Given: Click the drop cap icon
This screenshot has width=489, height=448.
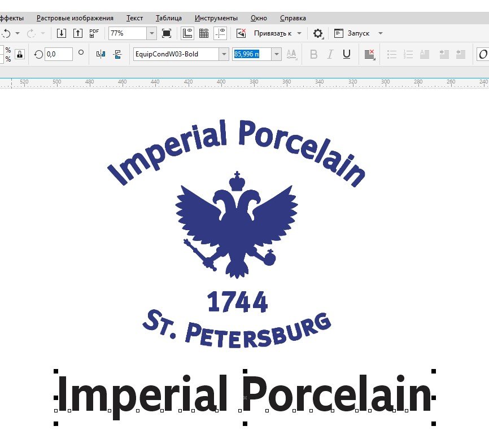Looking at the screenshot, I should [x=425, y=54].
